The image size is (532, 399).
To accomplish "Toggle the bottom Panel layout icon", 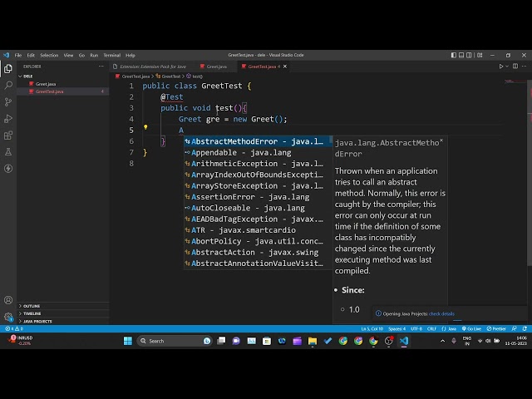I will [461, 55].
